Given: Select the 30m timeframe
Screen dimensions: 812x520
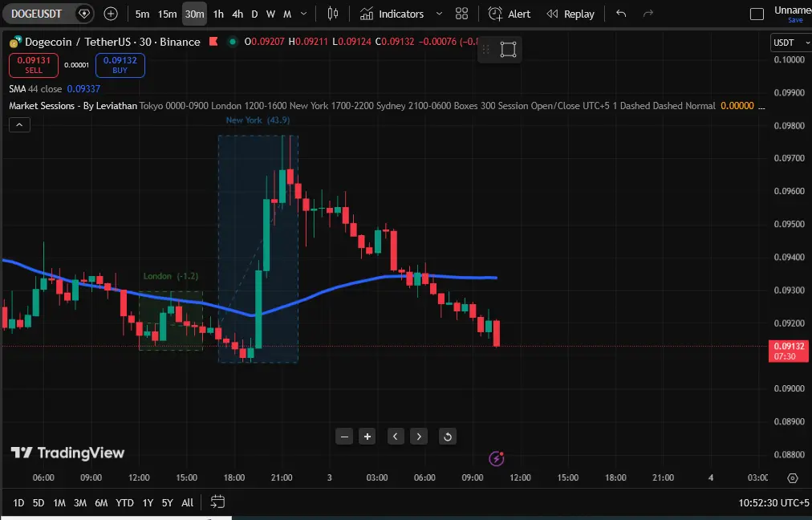Looking at the screenshot, I should click(195, 14).
